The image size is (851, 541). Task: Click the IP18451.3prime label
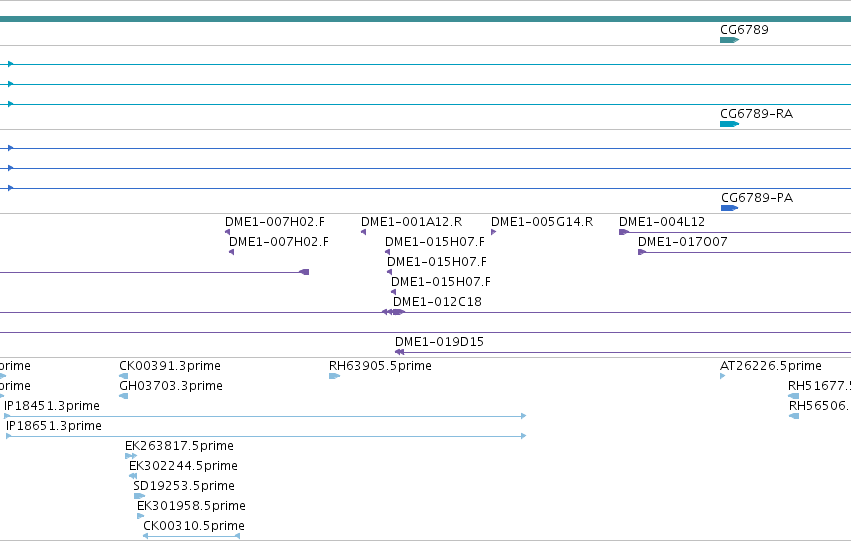pyautogui.click(x=52, y=406)
